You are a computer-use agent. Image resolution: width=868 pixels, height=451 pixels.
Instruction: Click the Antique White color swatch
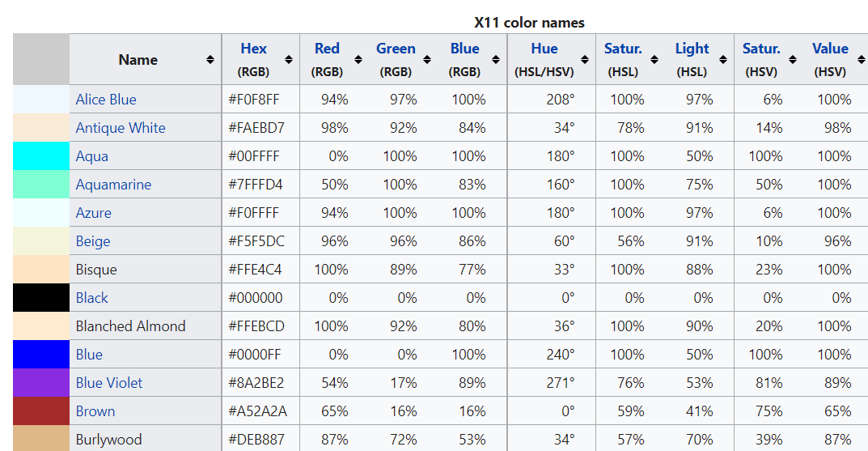point(41,127)
